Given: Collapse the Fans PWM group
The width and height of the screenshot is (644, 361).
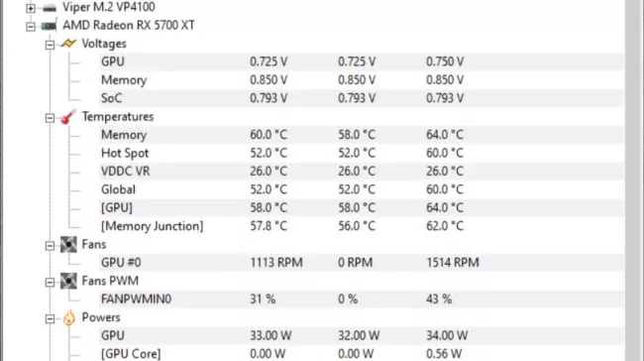Looking at the screenshot, I should click(50, 282).
